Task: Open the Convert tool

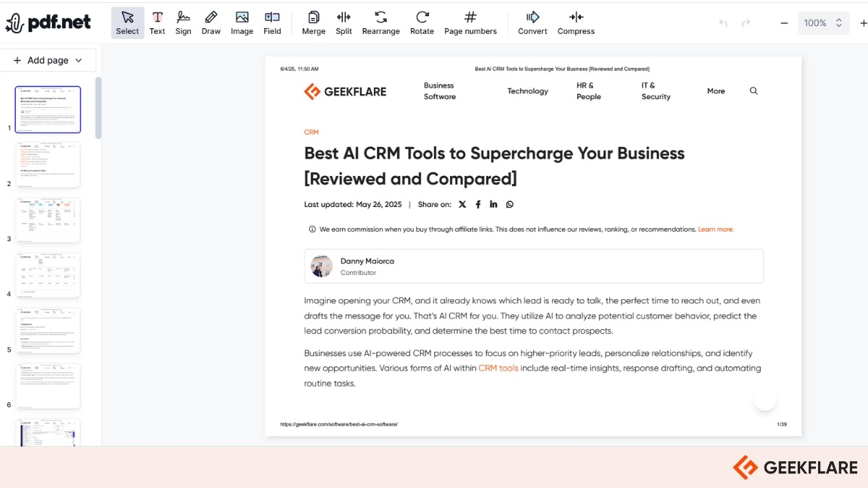Action: [x=532, y=22]
